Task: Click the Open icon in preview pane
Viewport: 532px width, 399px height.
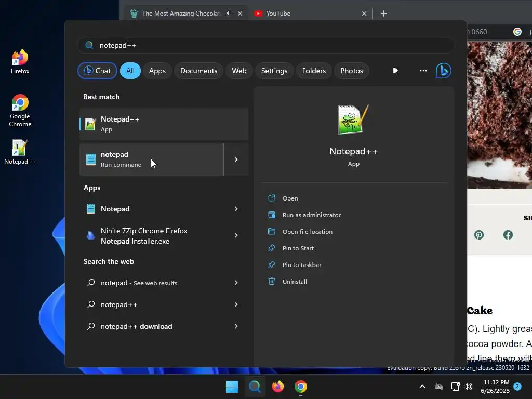Action: [272, 198]
